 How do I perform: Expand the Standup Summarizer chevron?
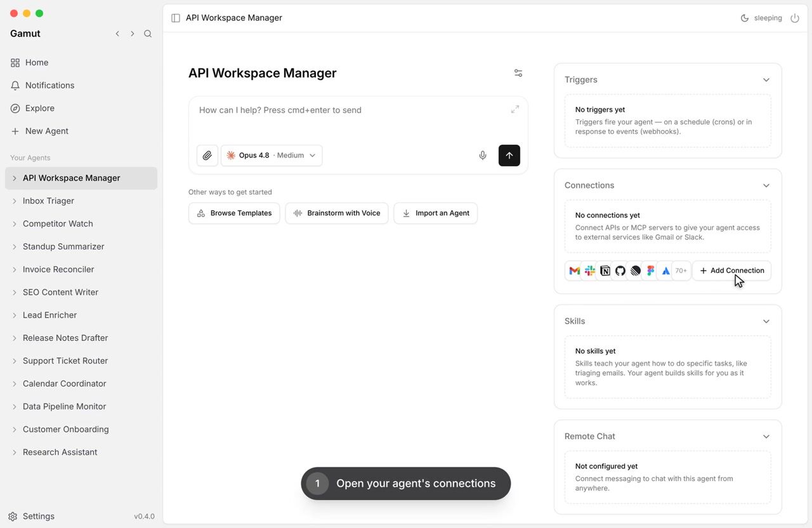(x=15, y=247)
